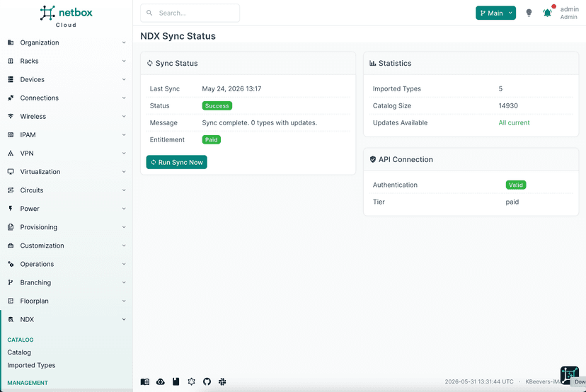Viewport: 586px width, 392px height.
Task: Click the Paid entitlement badge
Action: click(x=211, y=140)
